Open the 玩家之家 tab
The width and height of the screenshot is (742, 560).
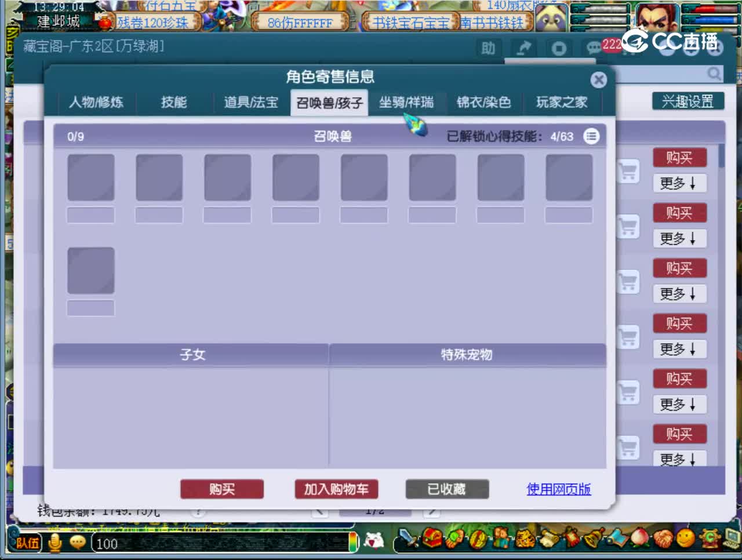click(x=562, y=103)
